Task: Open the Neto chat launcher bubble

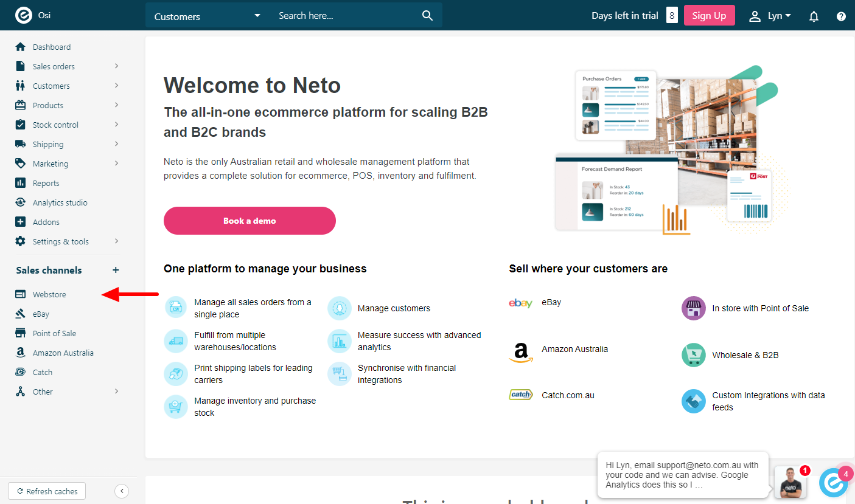Action: [x=834, y=483]
